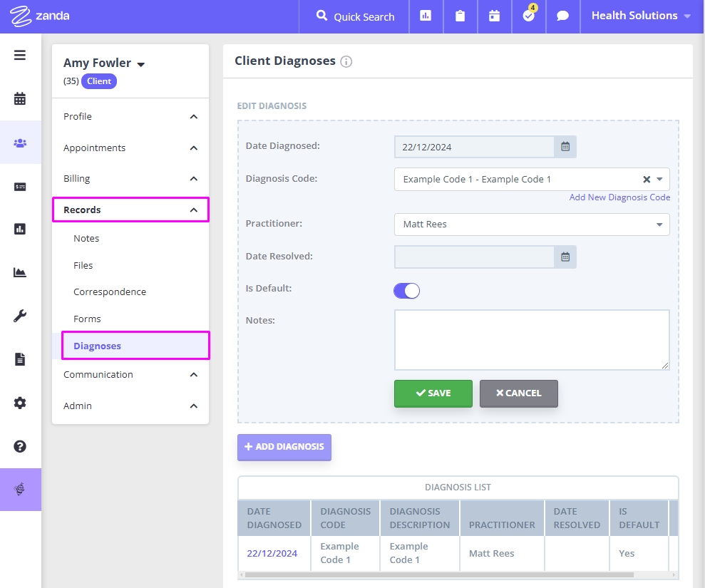The image size is (705, 588).
Task: Open the hamburger menu icon
Action: (20, 55)
